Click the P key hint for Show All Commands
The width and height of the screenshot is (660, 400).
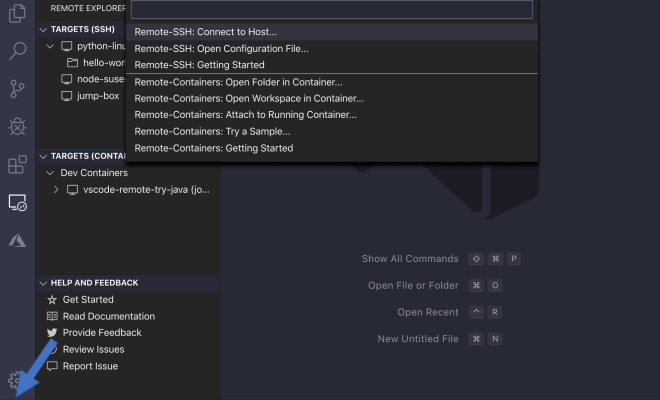point(514,259)
